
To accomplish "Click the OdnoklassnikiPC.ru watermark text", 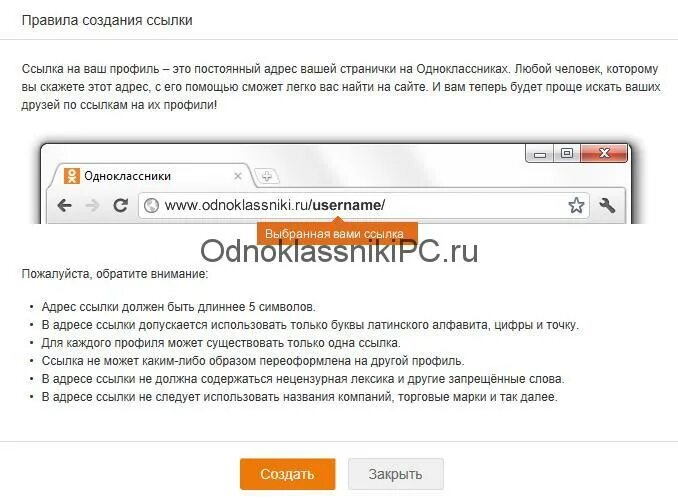I will (339, 252).
